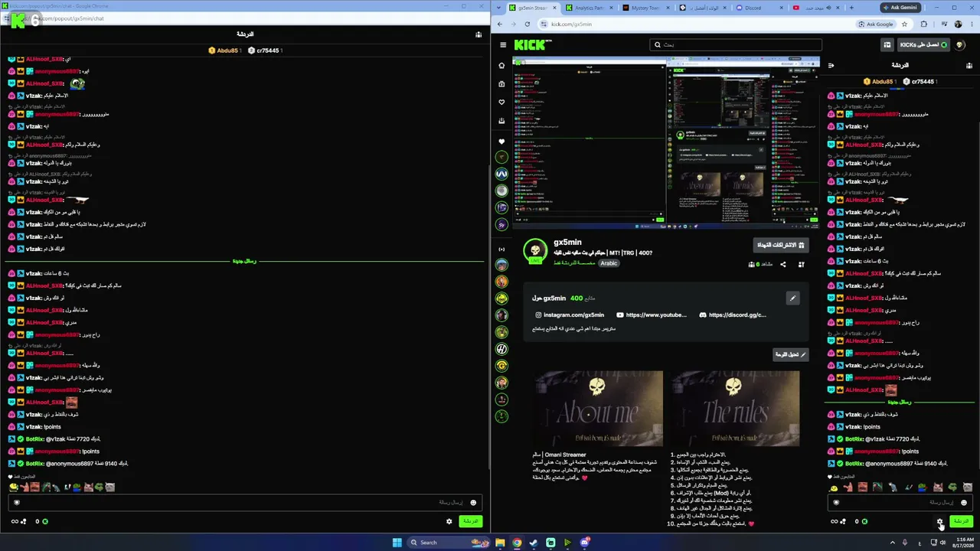The image size is (980, 551).
Task: Open the creator dashboard icon beside KICKs button
Action: tap(887, 45)
